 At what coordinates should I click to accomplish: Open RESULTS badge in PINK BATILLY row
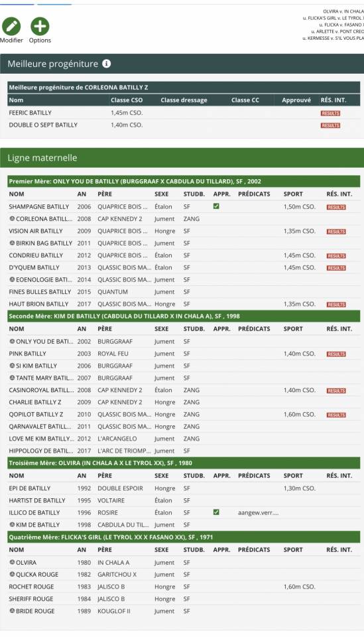[x=336, y=354]
